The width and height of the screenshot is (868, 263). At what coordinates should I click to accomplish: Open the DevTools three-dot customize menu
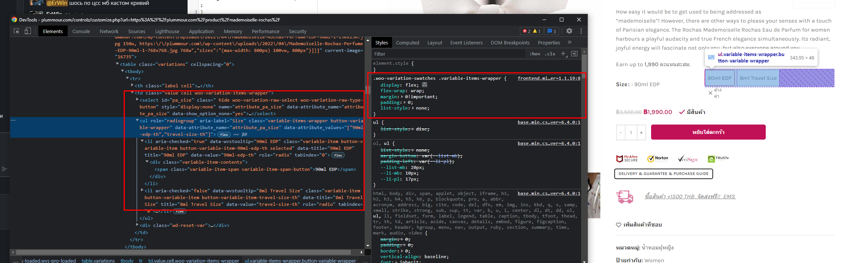click(581, 31)
